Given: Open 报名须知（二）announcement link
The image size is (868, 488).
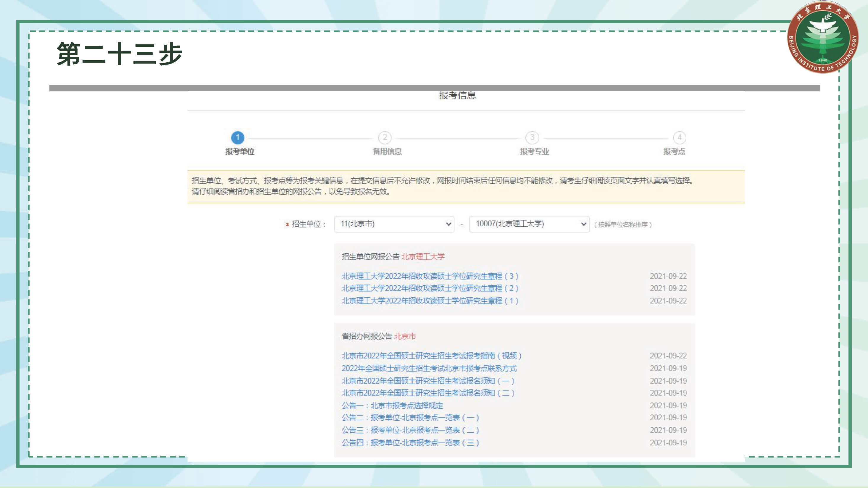Looking at the screenshot, I should tap(428, 393).
